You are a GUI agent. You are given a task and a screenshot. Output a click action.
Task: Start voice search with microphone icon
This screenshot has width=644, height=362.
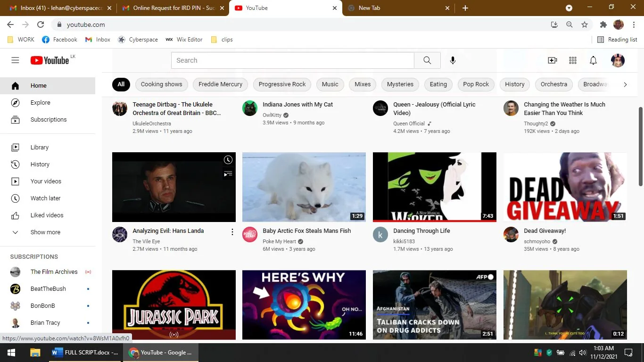(453, 60)
